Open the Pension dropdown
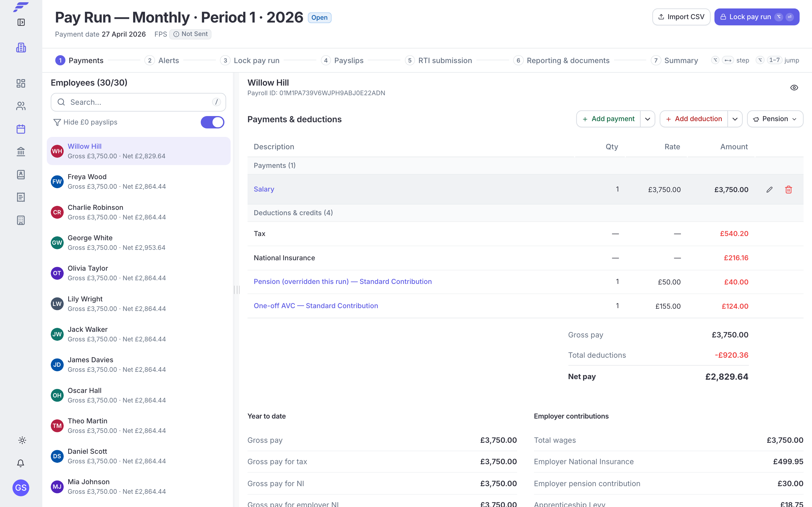 point(775,119)
